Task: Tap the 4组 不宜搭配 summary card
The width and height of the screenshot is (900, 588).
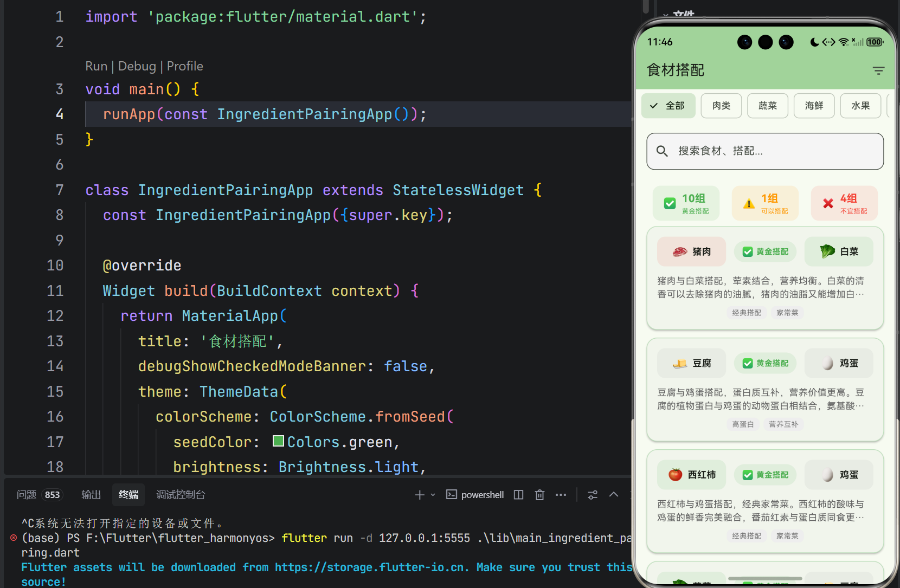Action: 844,203
